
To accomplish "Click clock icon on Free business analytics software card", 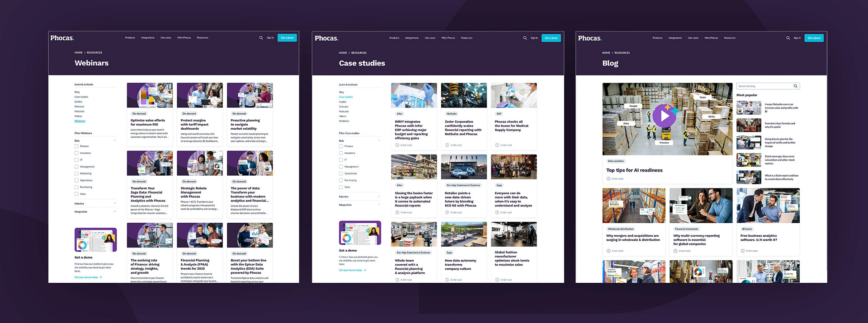I will pyautogui.click(x=743, y=251).
